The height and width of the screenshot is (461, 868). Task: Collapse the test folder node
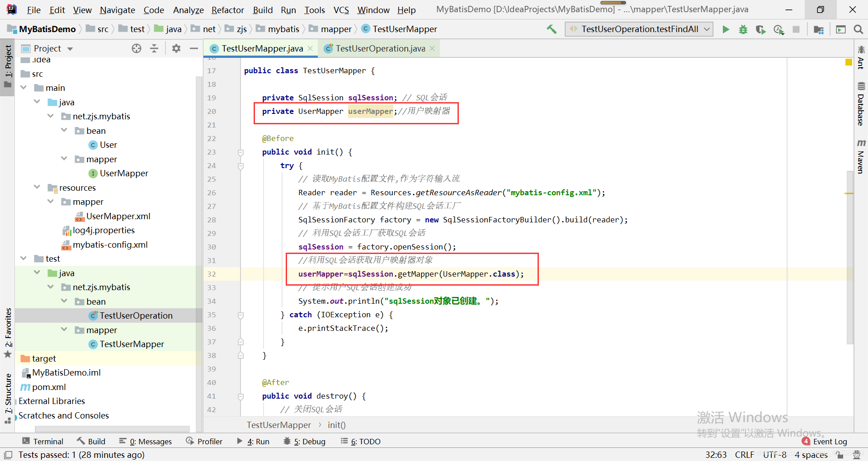click(24, 258)
